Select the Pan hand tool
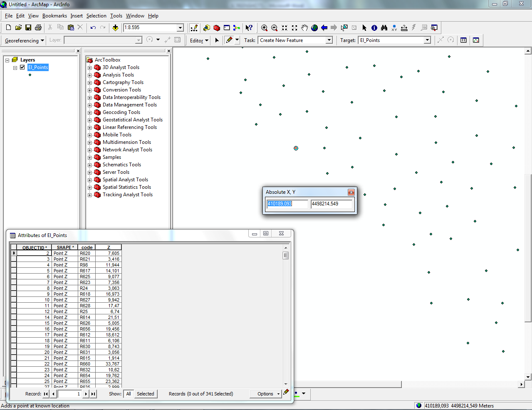This screenshot has height=410, width=532. [304, 28]
